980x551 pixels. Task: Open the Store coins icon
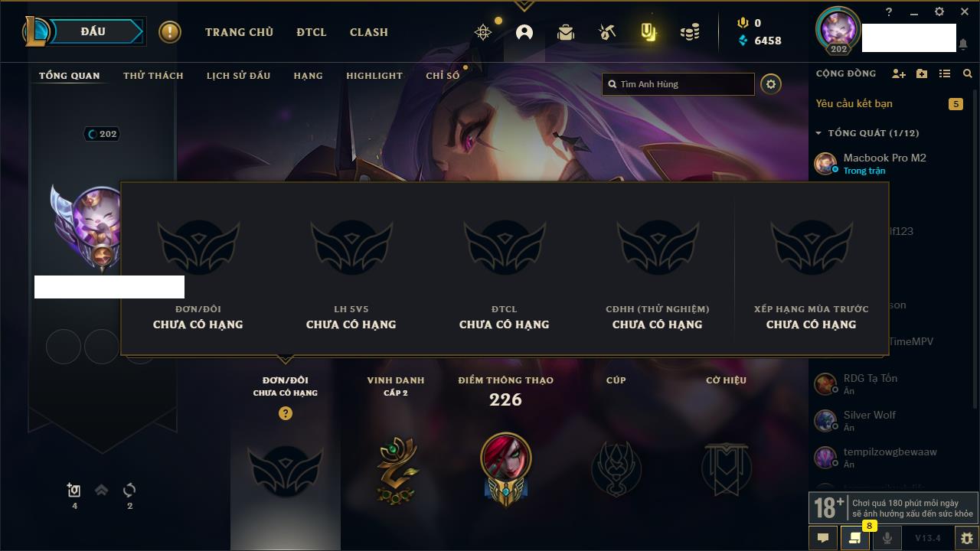click(690, 32)
